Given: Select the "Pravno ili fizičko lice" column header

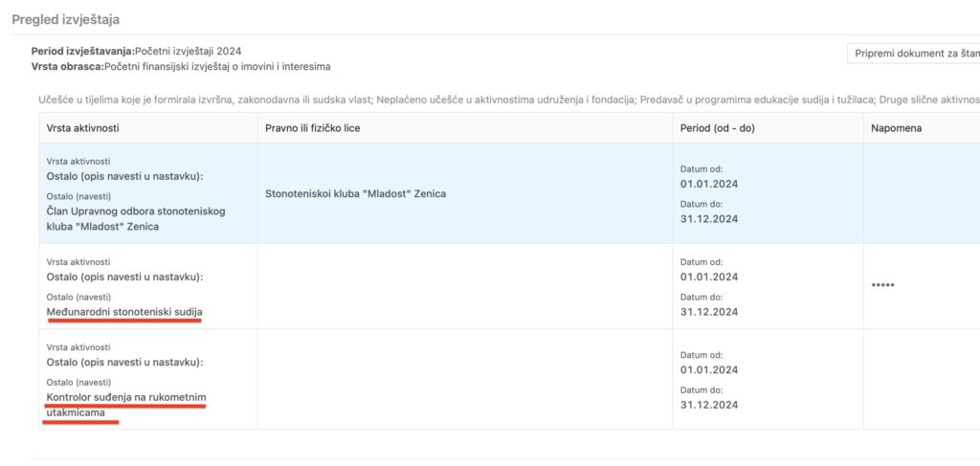Looking at the screenshot, I should 312,128.
